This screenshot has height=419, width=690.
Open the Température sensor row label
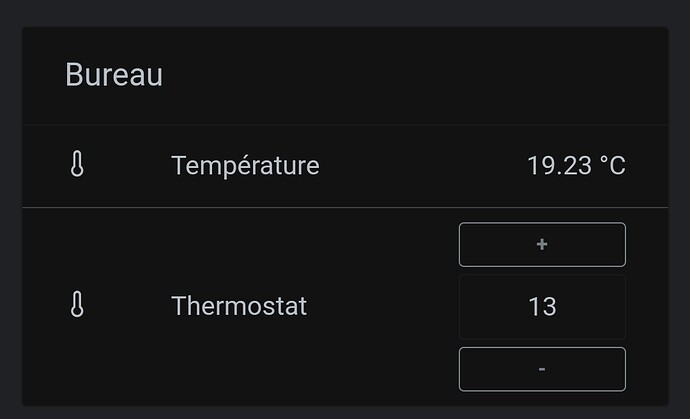245,165
